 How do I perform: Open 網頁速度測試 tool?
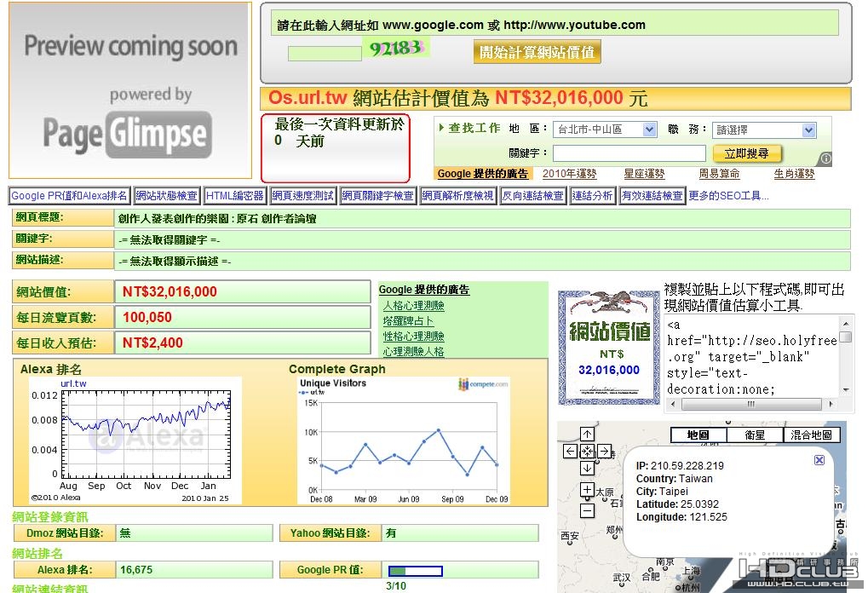(302, 196)
